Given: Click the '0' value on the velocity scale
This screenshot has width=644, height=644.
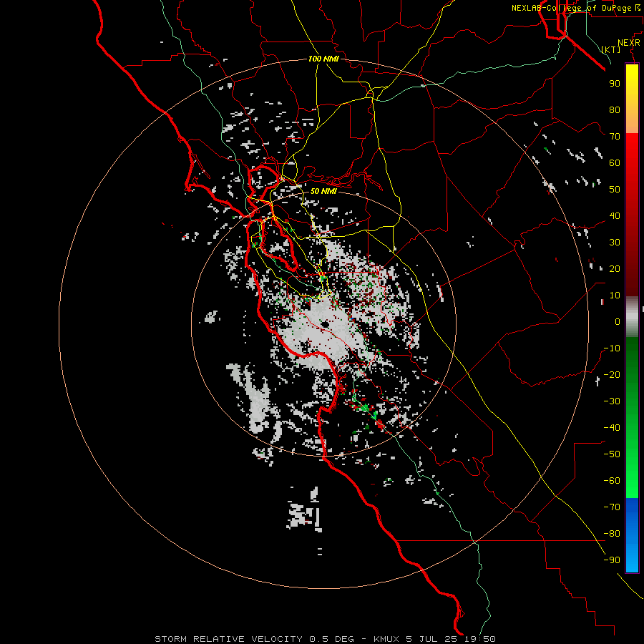Looking at the screenshot, I should (x=618, y=321).
